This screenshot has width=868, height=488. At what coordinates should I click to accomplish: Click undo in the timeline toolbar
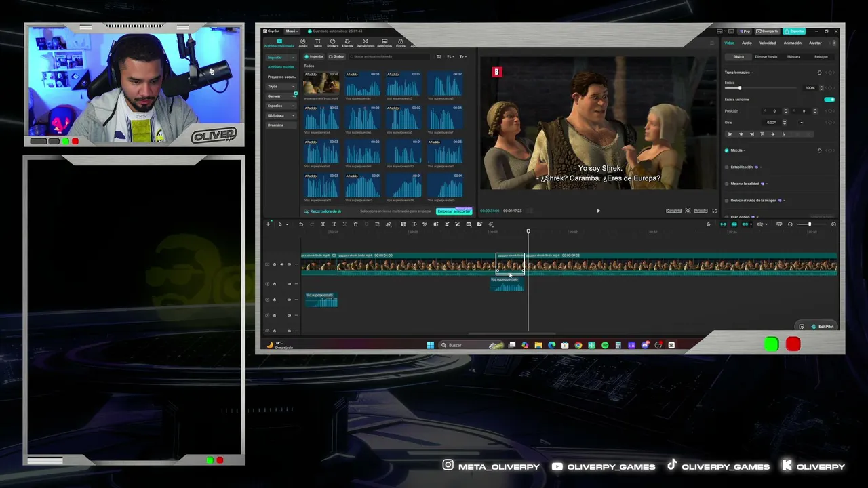click(x=301, y=224)
